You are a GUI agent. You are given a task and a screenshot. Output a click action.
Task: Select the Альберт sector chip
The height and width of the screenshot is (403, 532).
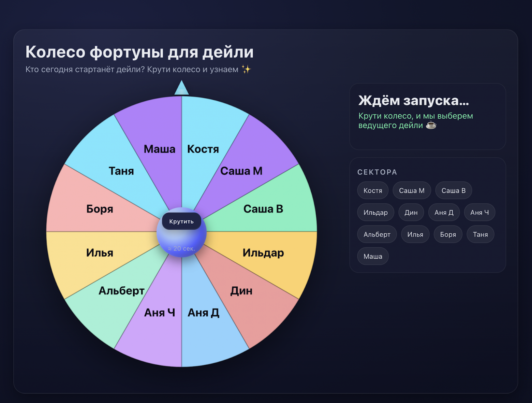(x=377, y=234)
